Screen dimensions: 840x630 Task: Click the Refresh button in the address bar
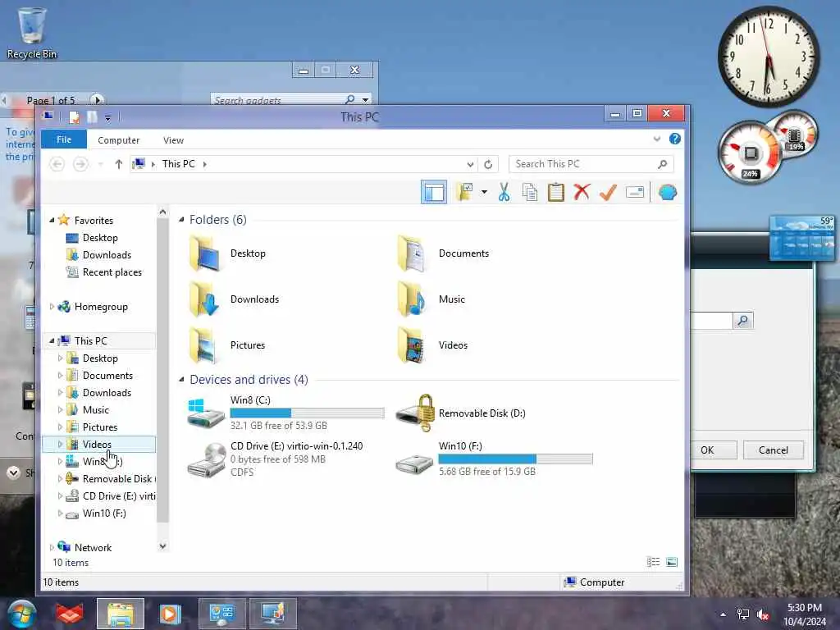(x=488, y=164)
